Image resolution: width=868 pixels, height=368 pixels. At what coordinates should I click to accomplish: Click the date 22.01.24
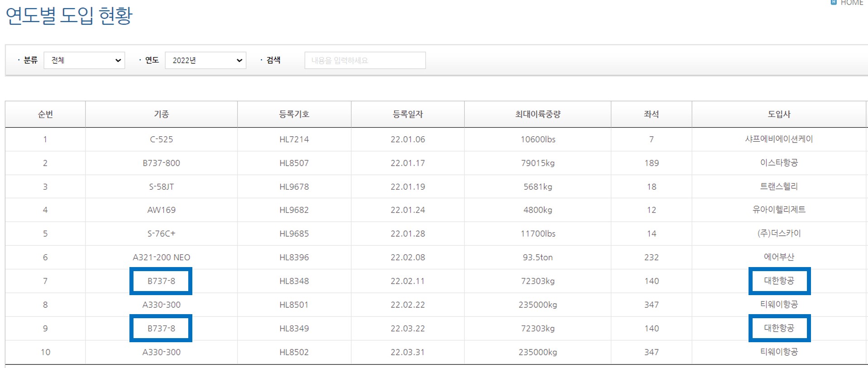[408, 210]
